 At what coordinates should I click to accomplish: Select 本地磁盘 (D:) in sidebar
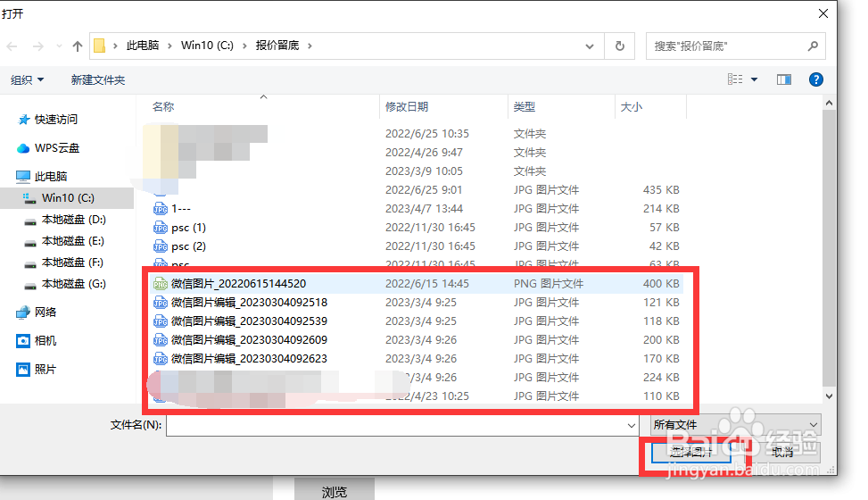[x=74, y=220]
